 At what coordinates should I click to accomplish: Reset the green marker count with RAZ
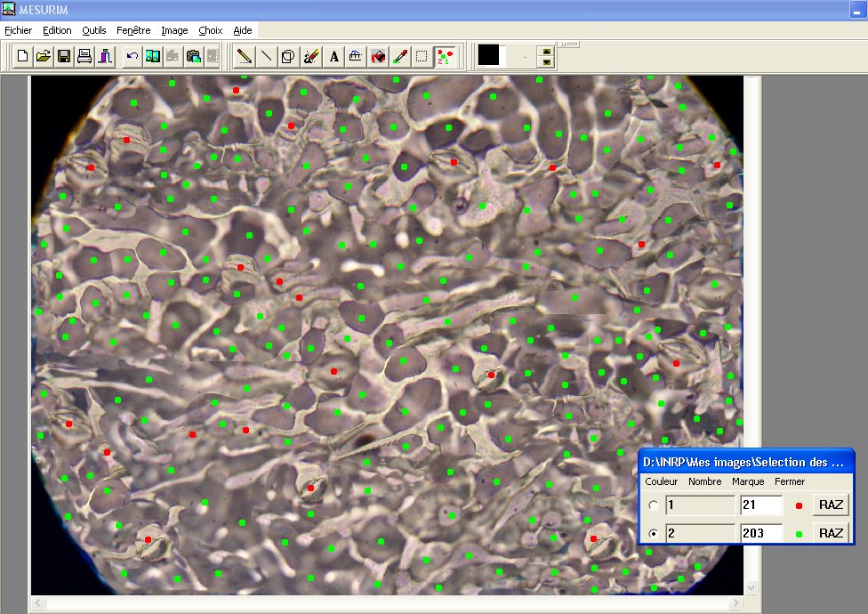click(x=831, y=534)
